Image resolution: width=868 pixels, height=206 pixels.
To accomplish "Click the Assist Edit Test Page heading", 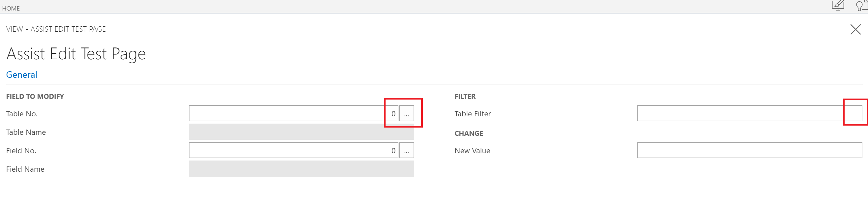I will pyautogui.click(x=76, y=53).
